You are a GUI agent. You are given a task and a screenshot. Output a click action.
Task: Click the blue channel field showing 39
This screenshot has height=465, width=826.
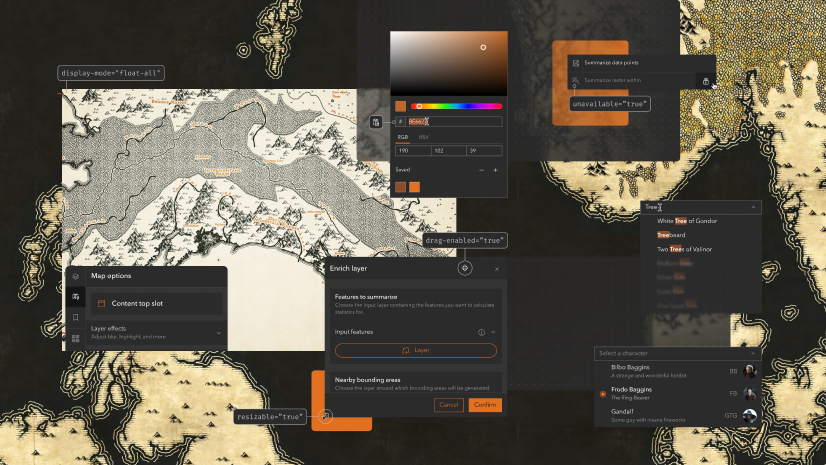click(484, 151)
